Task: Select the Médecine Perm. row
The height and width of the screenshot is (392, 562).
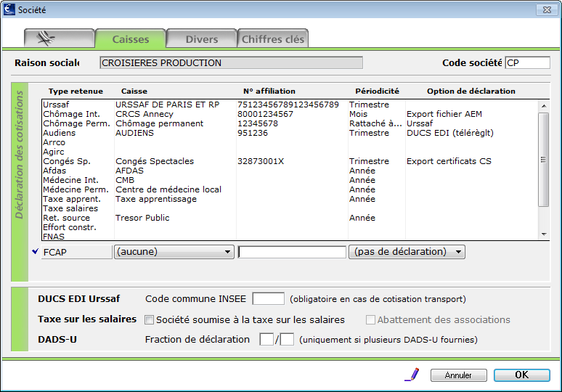Action: tap(290, 189)
